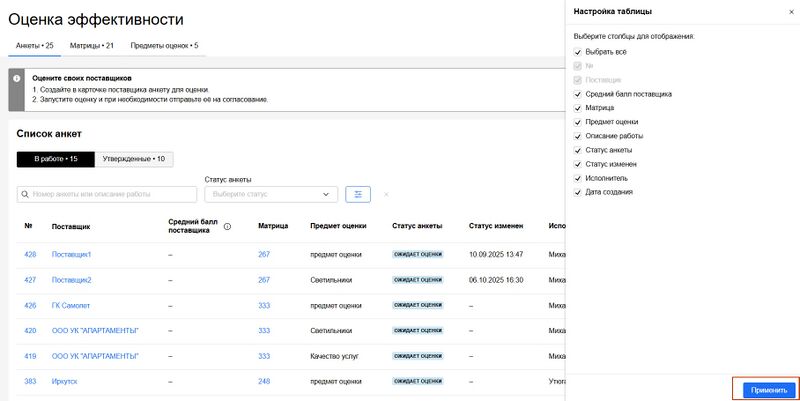Open the 'Предметы оценок' tab

tap(167, 46)
